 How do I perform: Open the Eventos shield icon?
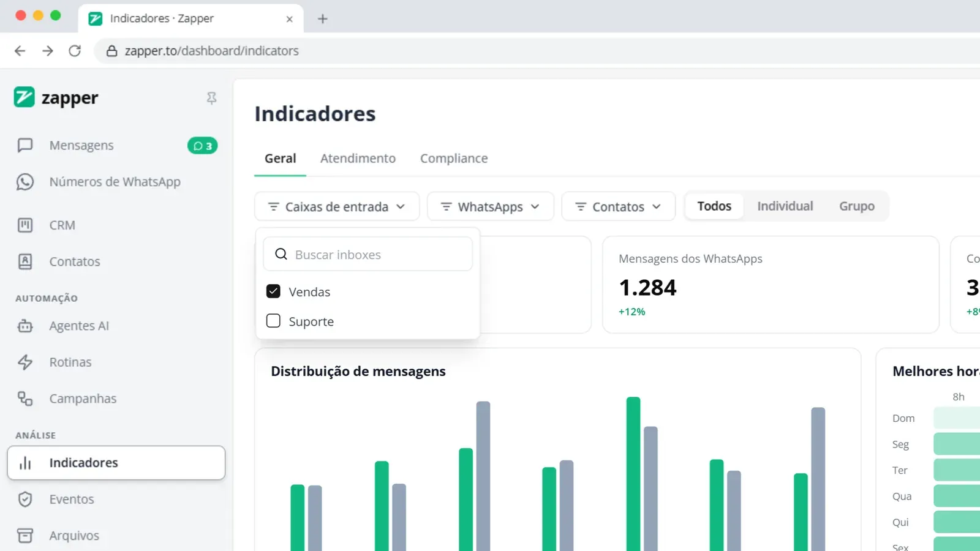click(x=25, y=499)
